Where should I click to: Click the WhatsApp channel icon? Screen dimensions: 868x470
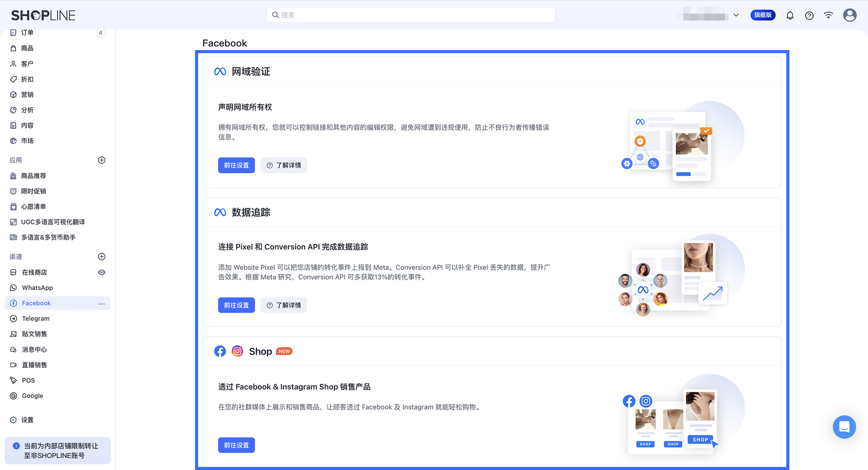coord(13,288)
